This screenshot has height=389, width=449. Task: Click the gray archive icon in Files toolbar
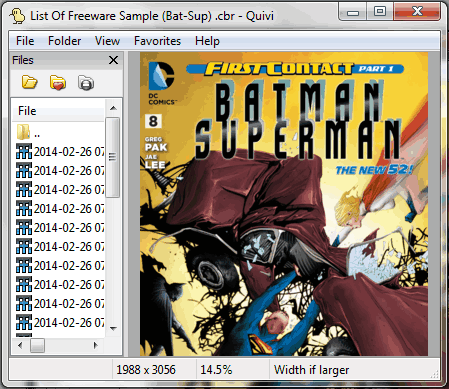click(86, 83)
